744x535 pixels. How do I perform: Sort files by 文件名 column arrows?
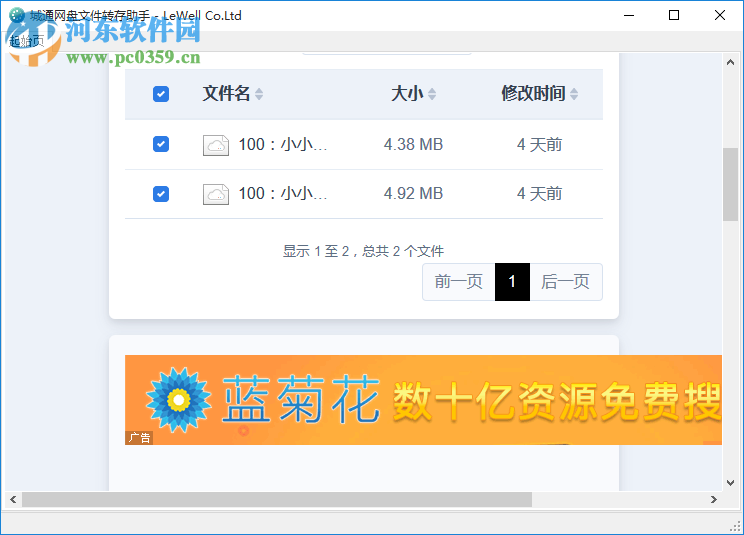point(259,94)
